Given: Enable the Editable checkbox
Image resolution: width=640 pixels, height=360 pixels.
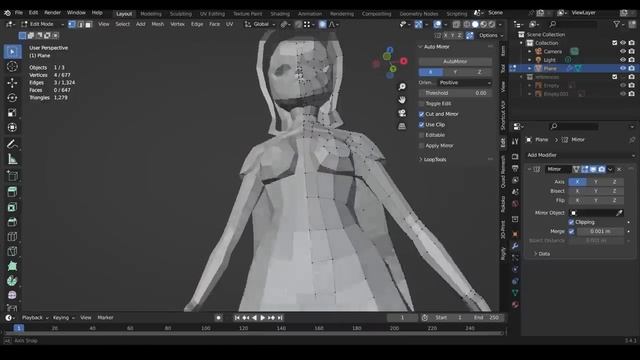Looking at the screenshot, I should pyautogui.click(x=422, y=135).
